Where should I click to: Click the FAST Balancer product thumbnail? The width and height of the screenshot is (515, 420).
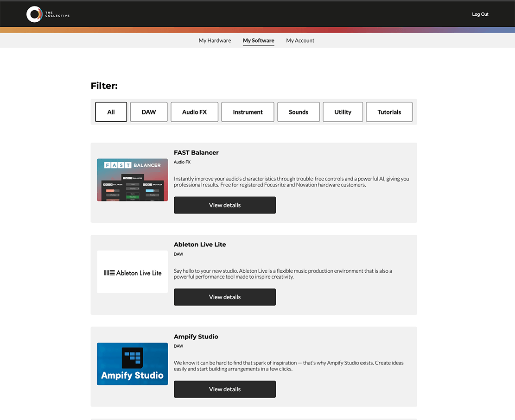[x=132, y=180]
